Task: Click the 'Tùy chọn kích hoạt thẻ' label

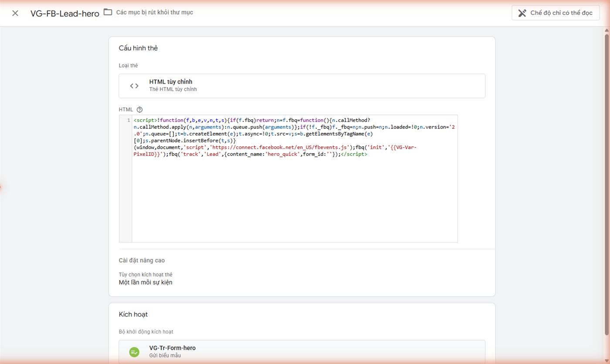Action: coord(146,275)
